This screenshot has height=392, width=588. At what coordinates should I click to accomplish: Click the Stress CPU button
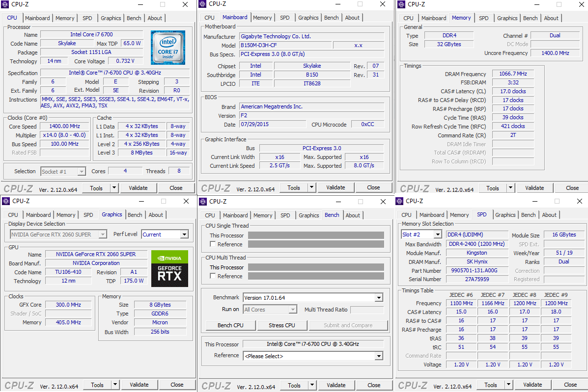282,325
